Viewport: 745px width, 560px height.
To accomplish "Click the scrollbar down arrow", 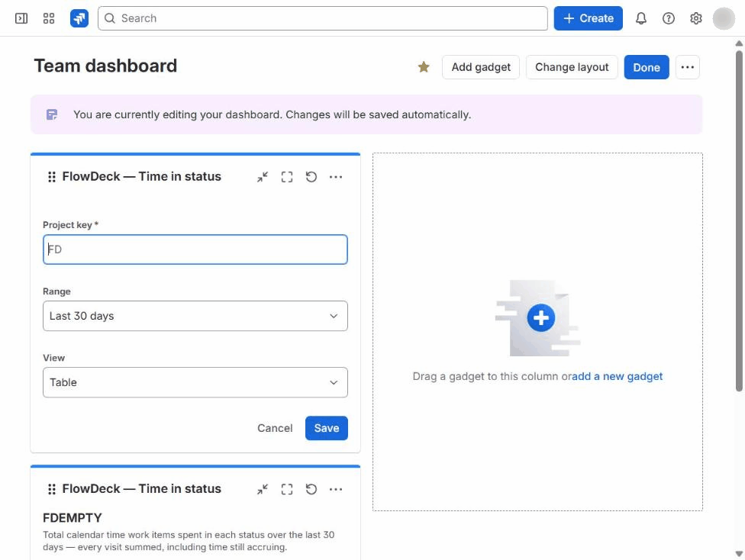I will 739,553.
